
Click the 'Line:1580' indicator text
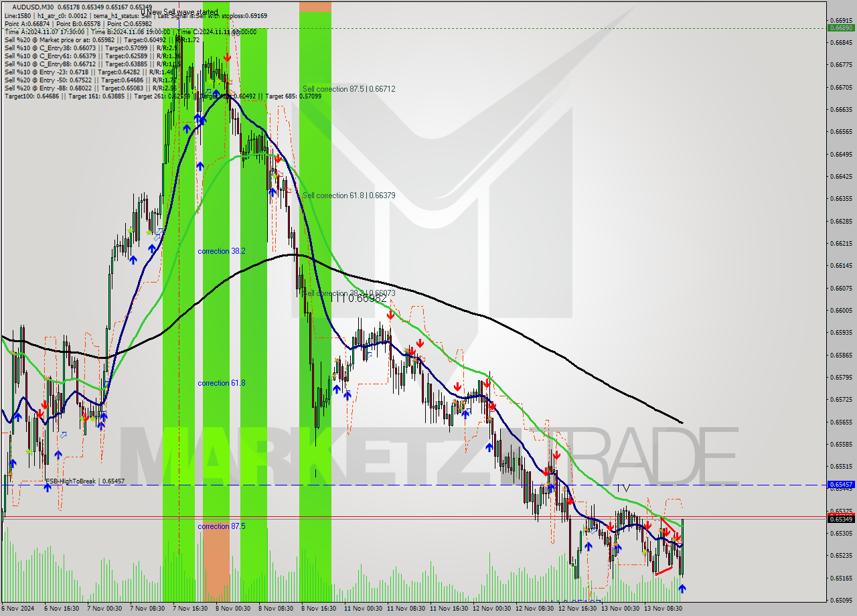click(17, 15)
